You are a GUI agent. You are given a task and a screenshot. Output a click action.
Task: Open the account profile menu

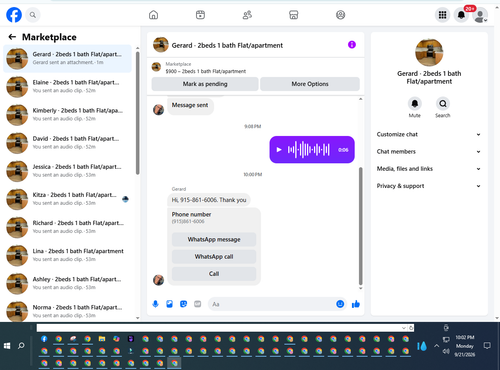[x=480, y=15]
